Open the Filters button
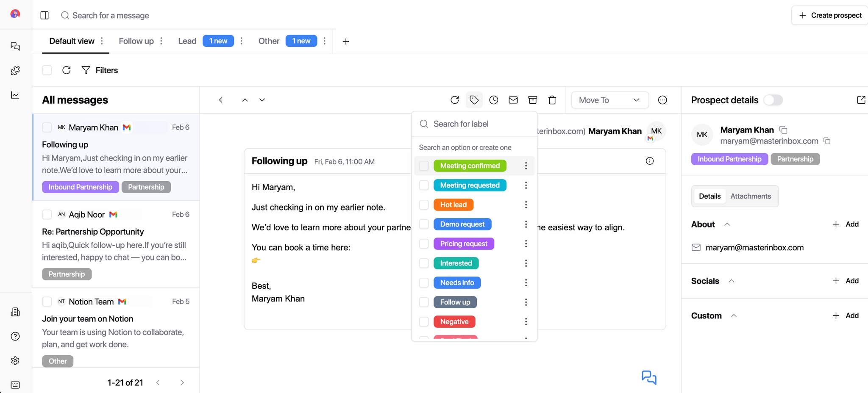 100,70
